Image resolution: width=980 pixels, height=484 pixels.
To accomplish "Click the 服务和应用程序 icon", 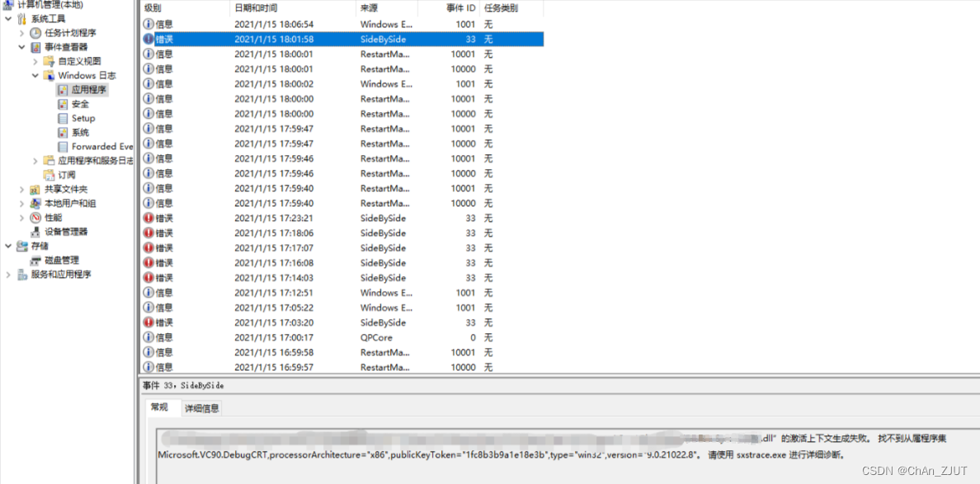I will [x=22, y=275].
